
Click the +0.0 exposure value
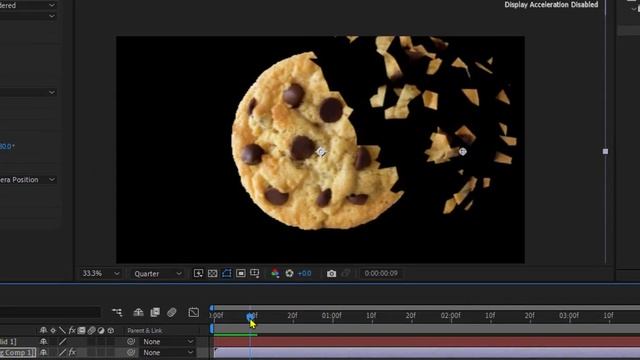click(x=304, y=273)
